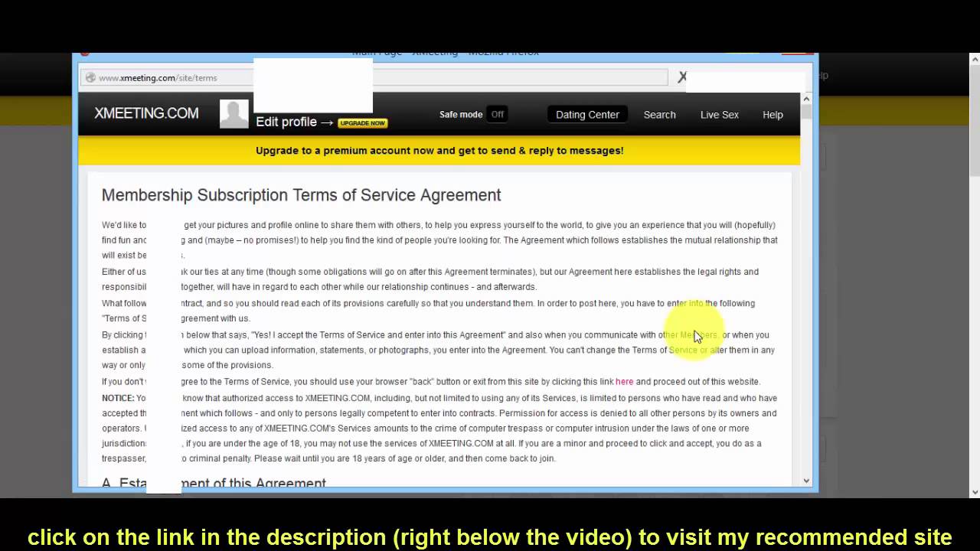Click the yellow UPGRADE NOW button
Image resolution: width=980 pixels, height=551 pixels.
click(x=363, y=122)
